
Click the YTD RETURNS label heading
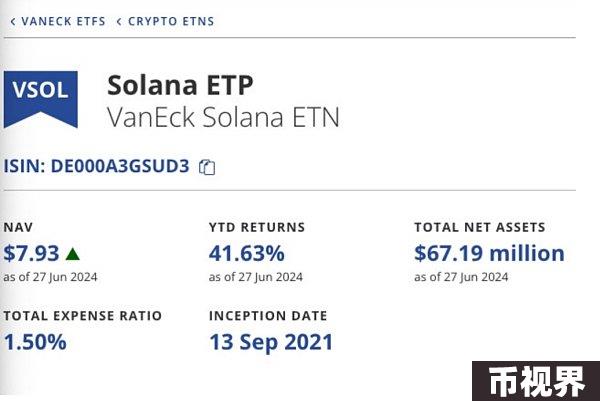tap(257, 227)
